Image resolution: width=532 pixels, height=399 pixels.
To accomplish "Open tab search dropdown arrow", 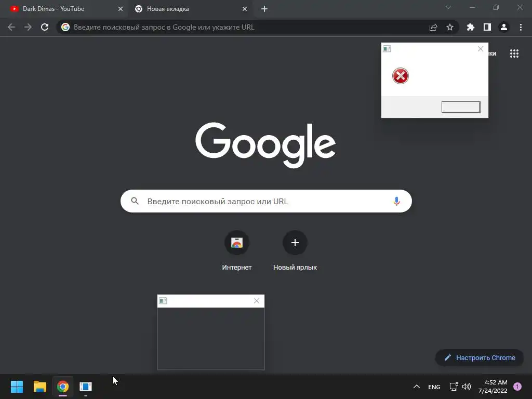I will (x=448, y=7).
